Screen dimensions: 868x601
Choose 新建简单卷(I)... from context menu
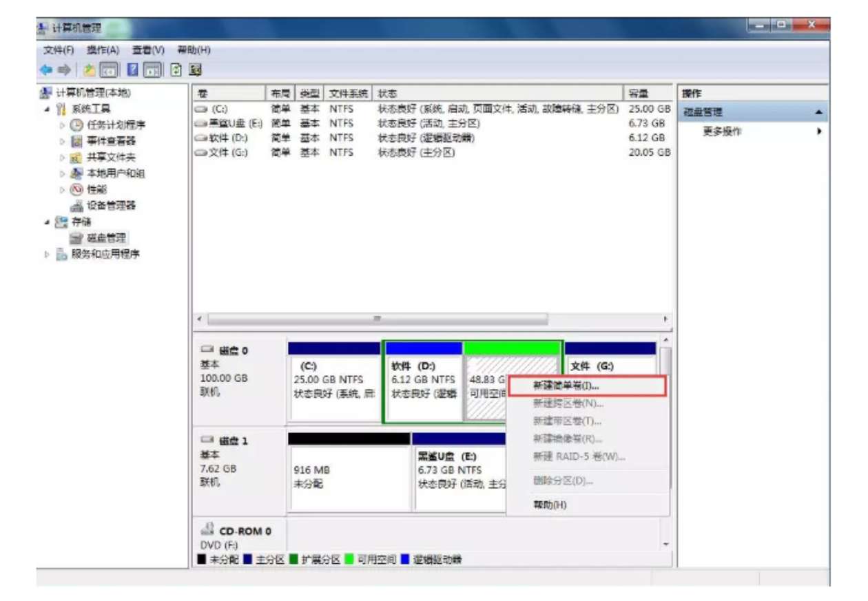(566, 386)
